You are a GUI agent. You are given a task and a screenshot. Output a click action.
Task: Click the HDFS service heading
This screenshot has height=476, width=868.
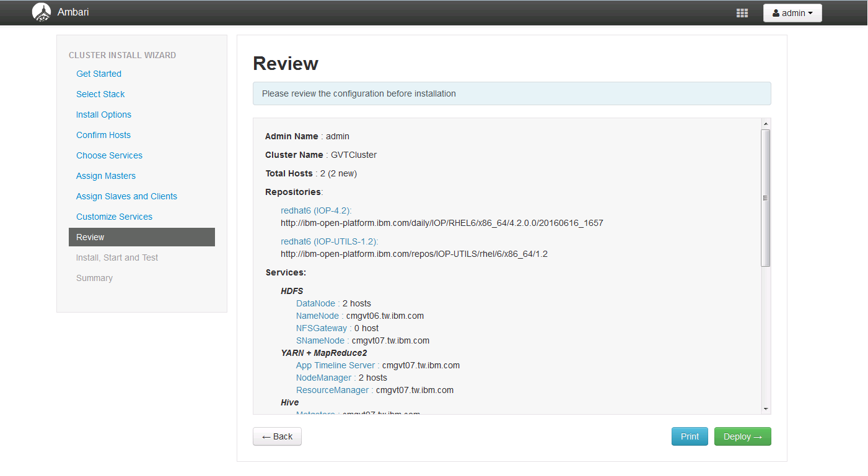coord(292,291)
